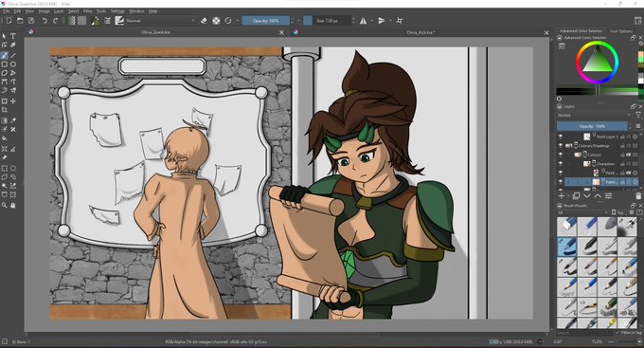This screenshot has width=644, height=348.
Task: Toggle wrap-around mode icon
Action: pyautogui.click(x=400, y=21)
